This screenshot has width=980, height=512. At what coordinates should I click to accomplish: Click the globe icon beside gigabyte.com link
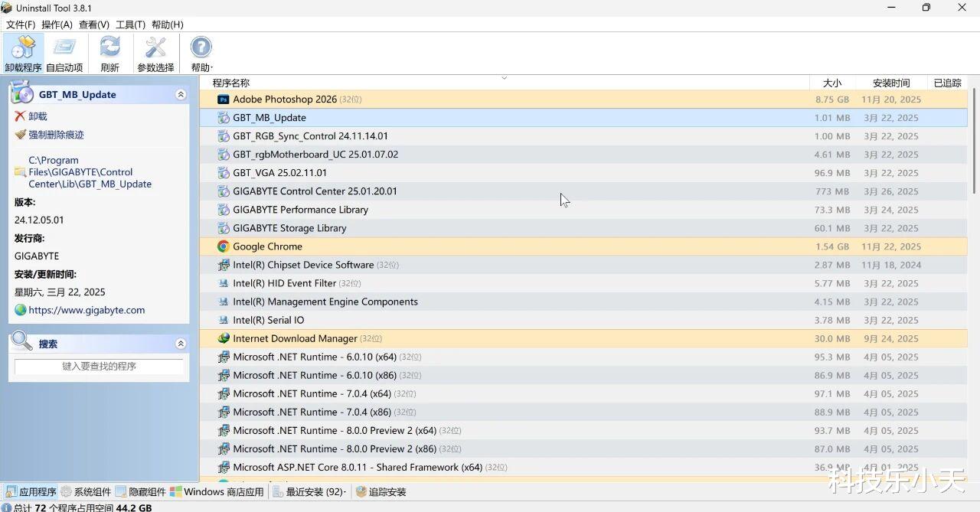(20, 310)
